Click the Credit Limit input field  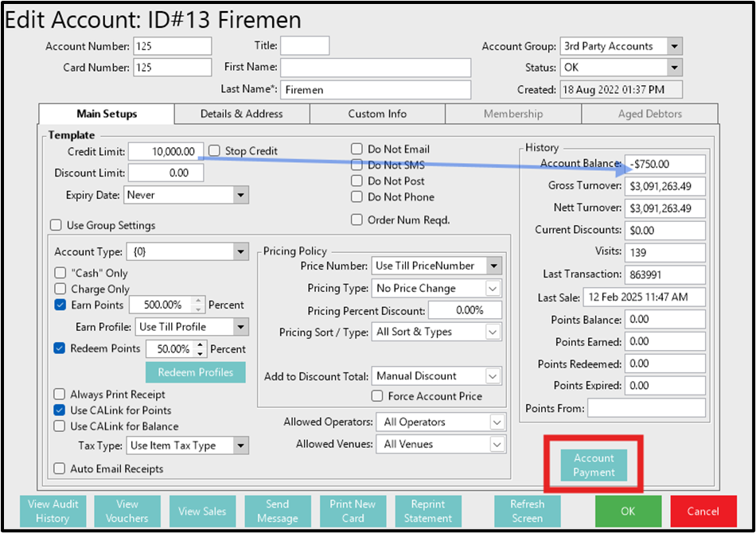[165, 151]
